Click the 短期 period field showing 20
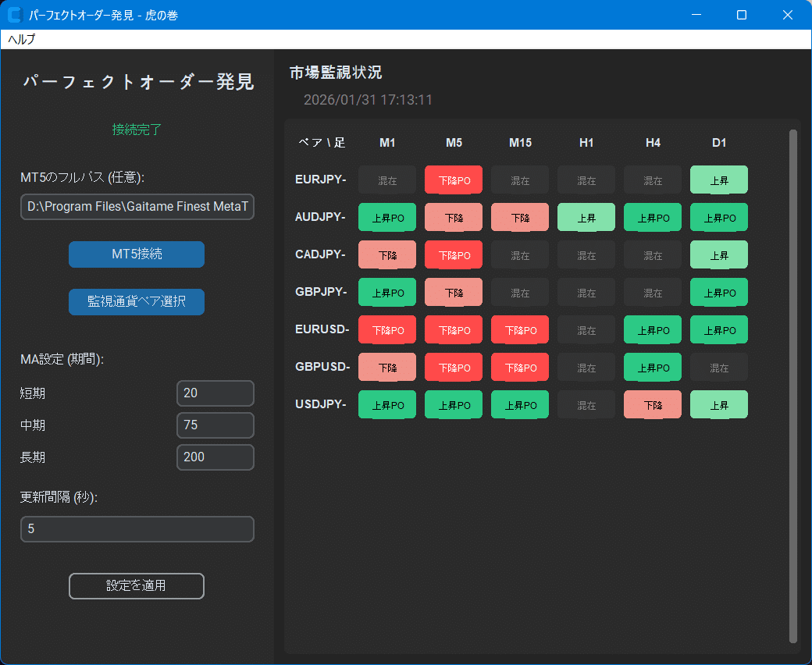 coord(215,393)
